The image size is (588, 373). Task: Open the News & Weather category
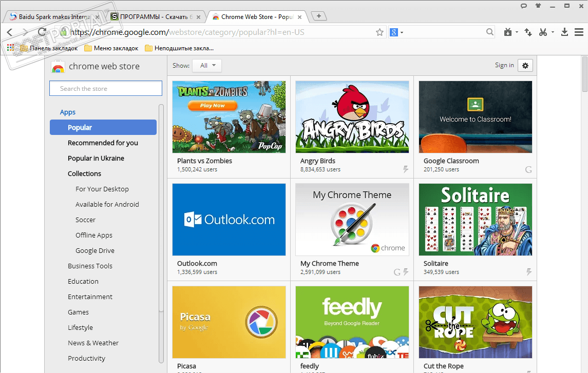click(x=93, y=342)
